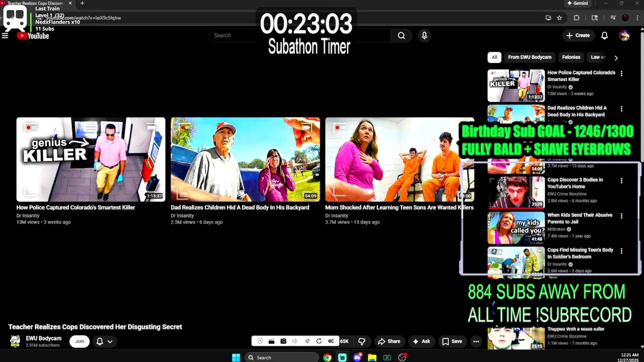The image size is (644, 362).
Task: Select the partially visible Law chip
Action: 597,57
